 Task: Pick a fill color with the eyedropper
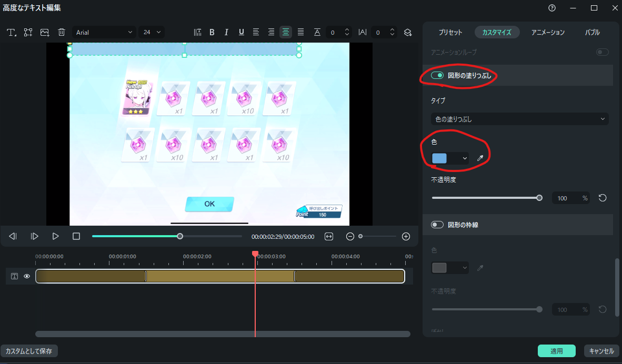tap(480, 158)
